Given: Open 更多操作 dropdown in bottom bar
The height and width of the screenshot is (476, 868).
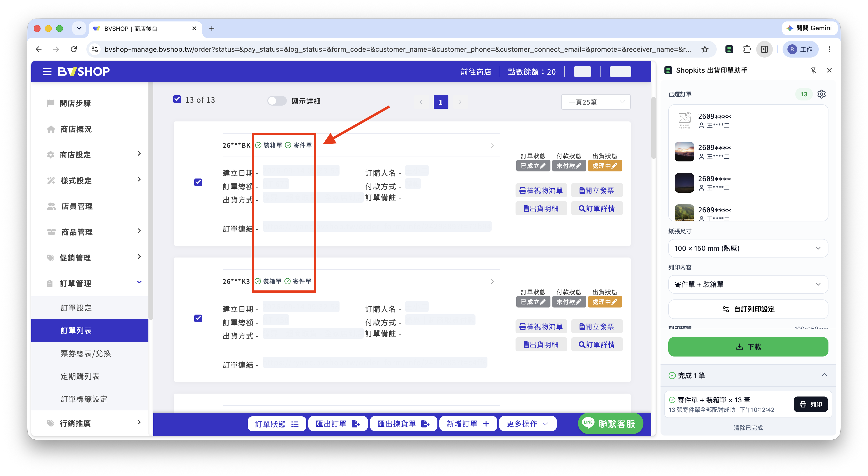Looking at the screenshot, I should click(527, 424).
